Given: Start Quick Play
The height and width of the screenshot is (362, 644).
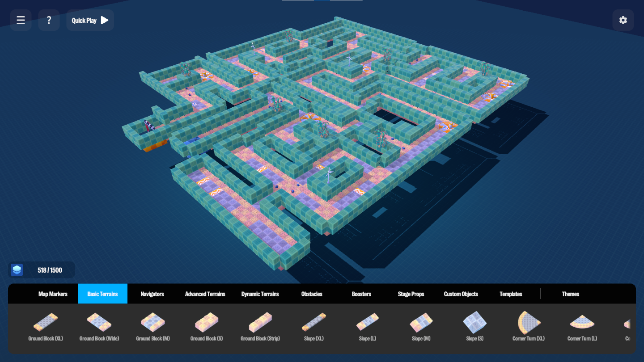Looking at the screenshot, I should pyautogui.click(x=90, y=20).
